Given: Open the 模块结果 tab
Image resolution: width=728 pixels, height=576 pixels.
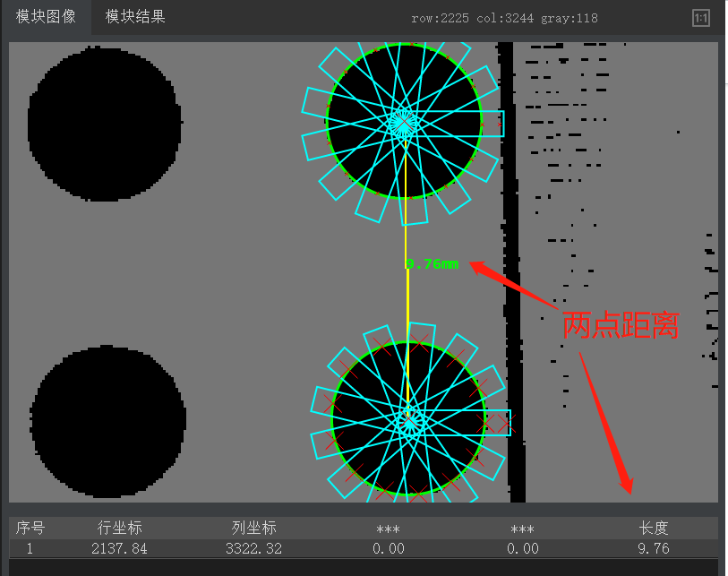Looking at the screenshot, I should tap(135, 17).
